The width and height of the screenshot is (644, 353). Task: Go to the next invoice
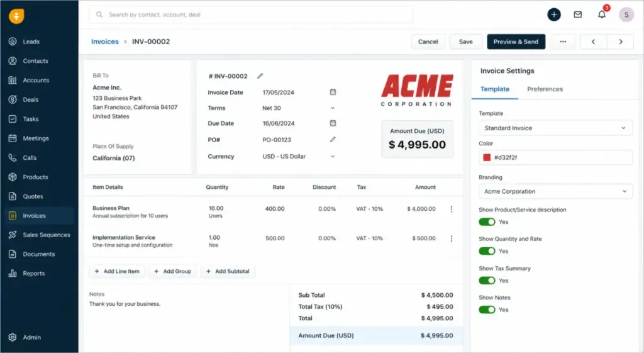(x=621, y=42)
